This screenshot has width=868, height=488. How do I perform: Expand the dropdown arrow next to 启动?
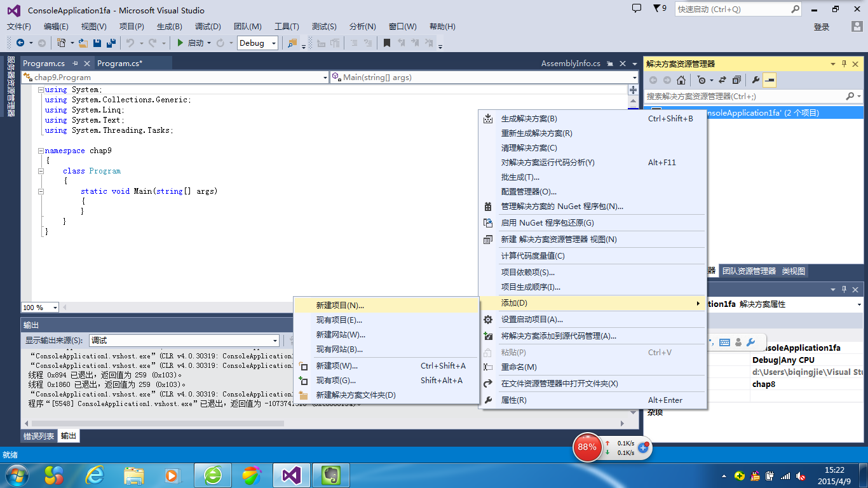point(209,43)
